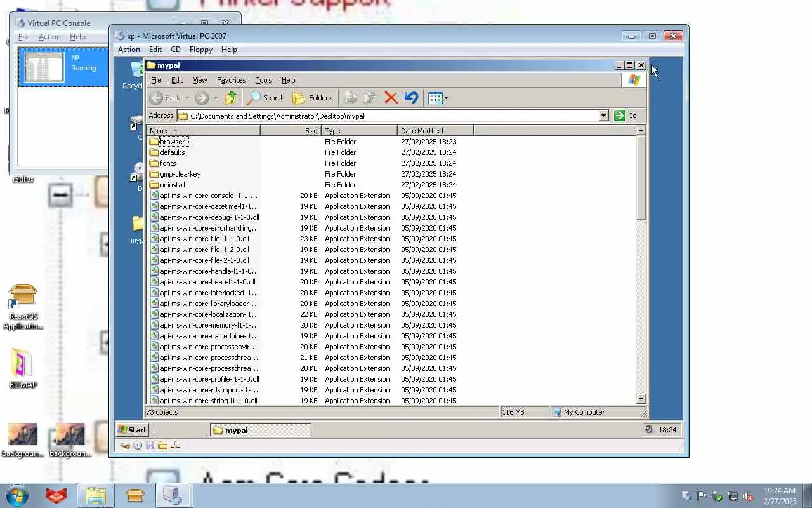
Task: Click the Views toolbar icon
Action: (x=435, y=98)
